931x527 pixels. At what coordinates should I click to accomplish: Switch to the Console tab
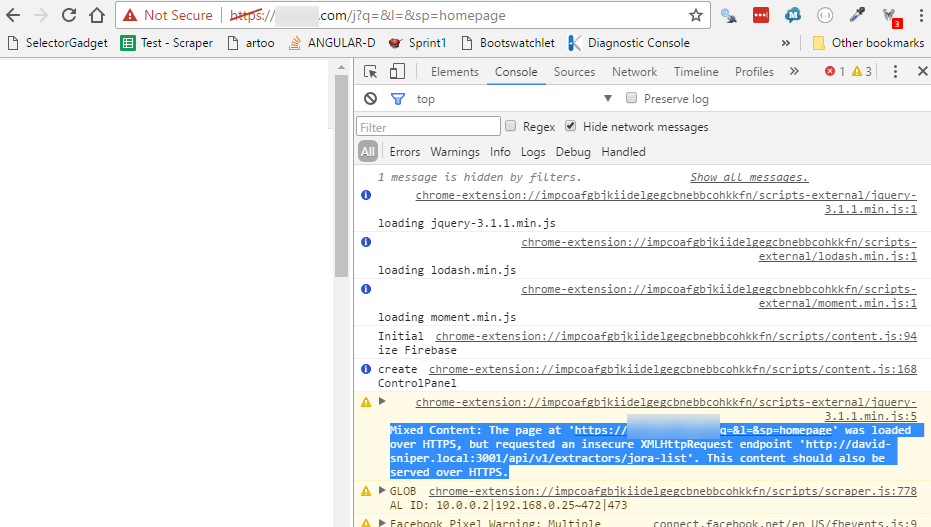coord(516,72)
